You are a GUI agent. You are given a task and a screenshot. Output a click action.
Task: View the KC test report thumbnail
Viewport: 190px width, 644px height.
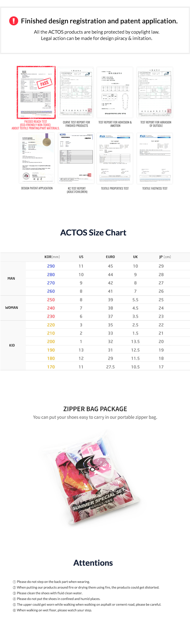[x=77, y=158]
